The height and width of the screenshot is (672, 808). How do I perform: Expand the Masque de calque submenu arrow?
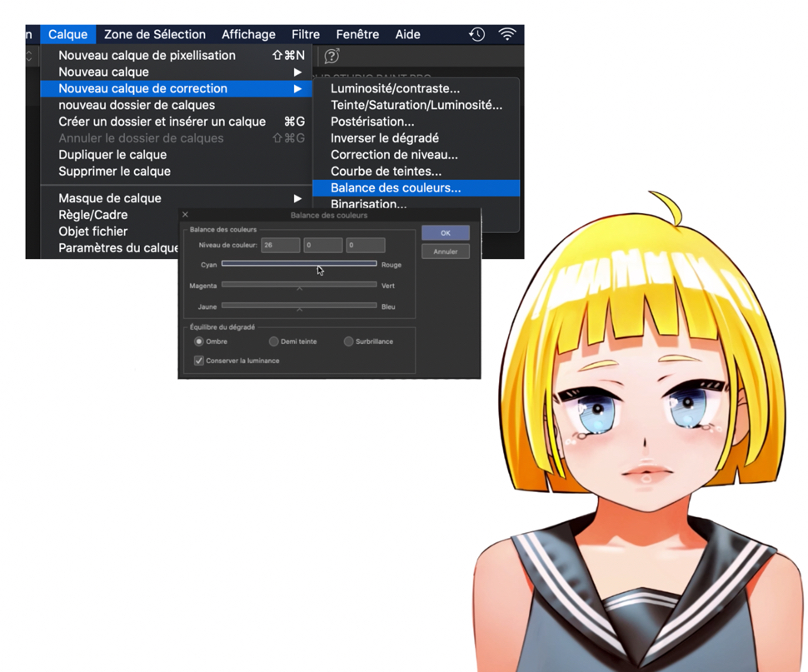click(297, 198)
